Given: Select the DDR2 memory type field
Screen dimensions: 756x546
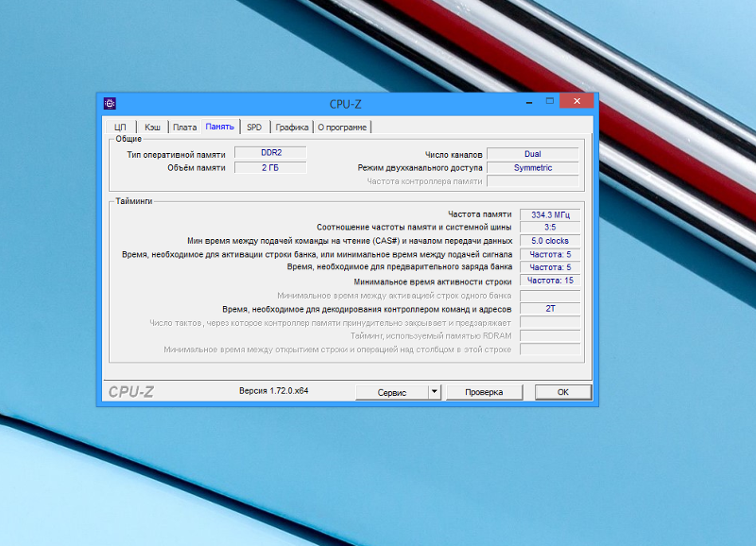Looking at the screenshot, I should point(270,153).
